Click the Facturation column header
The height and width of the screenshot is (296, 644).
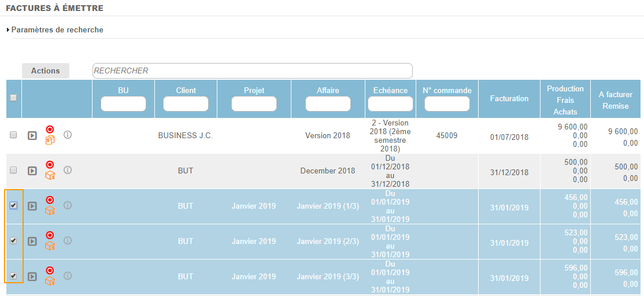click(x=509, y=99)
